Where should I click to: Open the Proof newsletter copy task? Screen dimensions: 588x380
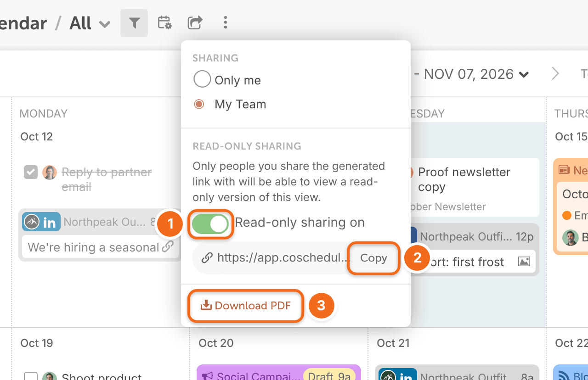[464, 179]
